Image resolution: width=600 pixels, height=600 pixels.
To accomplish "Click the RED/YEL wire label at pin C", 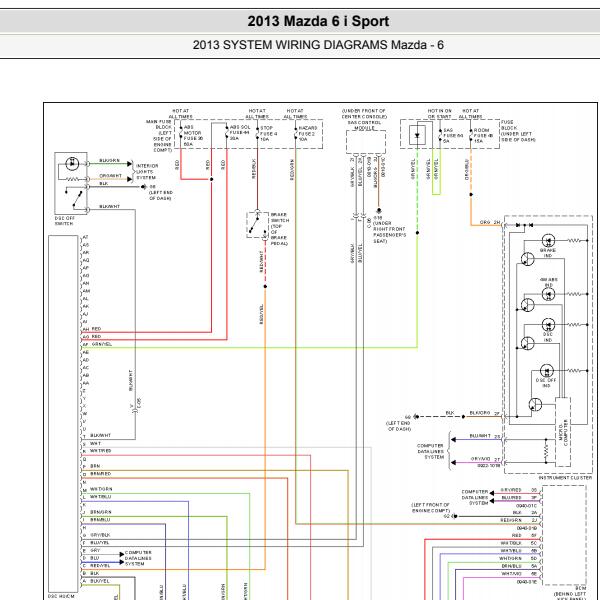I will tap(100, 566).
